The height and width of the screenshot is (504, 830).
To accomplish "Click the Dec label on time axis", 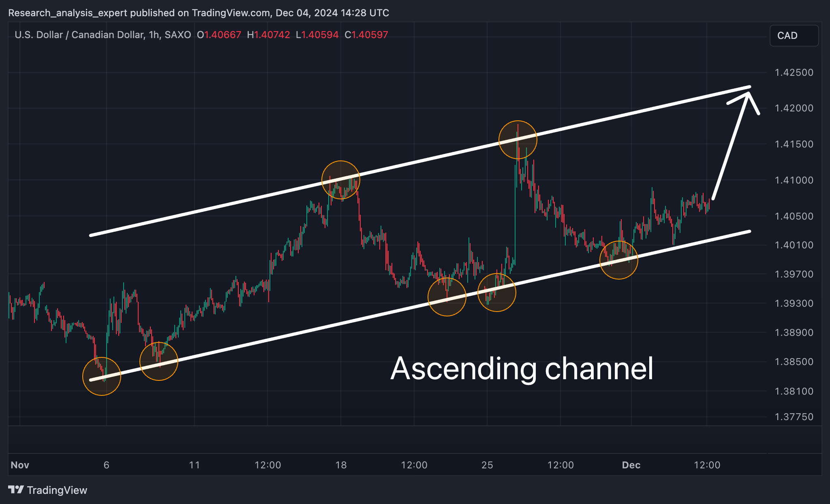I will [631, 465].
